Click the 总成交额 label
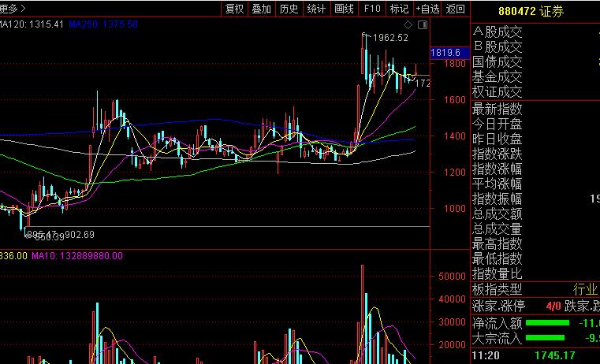 pos(497,214)
